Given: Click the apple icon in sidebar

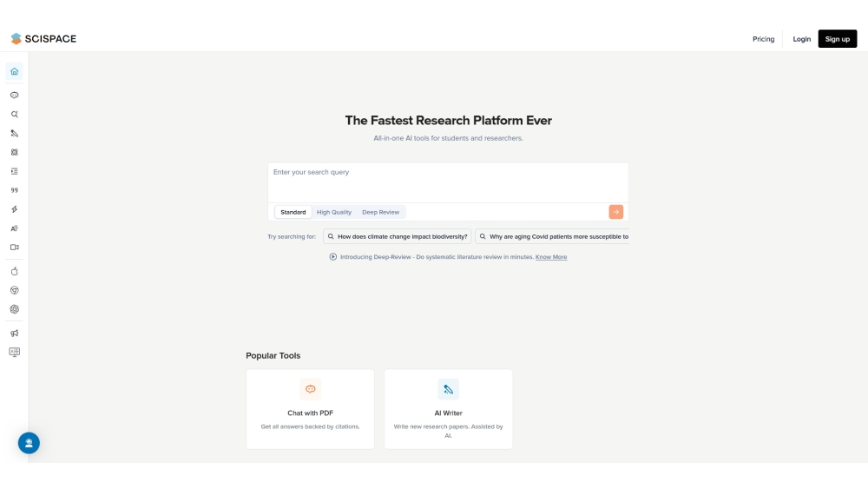Looking at the screenshot, I should click(x=14, y=271).
